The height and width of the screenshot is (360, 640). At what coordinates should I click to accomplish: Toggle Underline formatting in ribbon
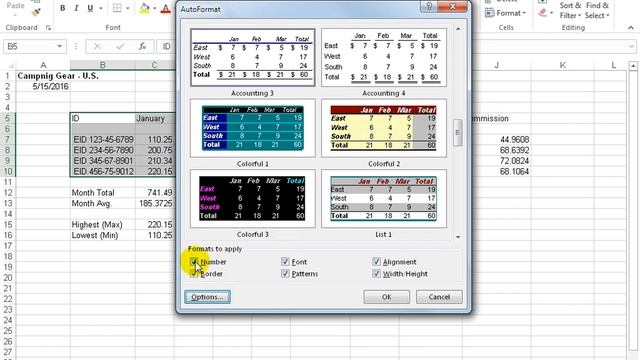[x=90, y=8]
